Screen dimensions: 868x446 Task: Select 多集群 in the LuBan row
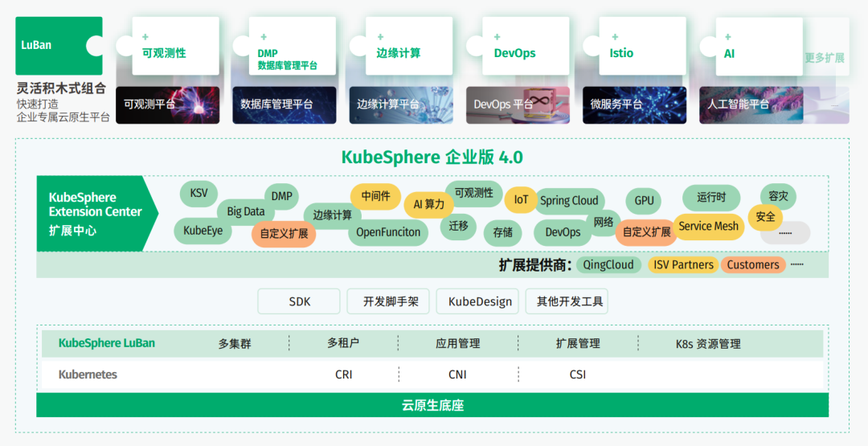pos(235,344)
